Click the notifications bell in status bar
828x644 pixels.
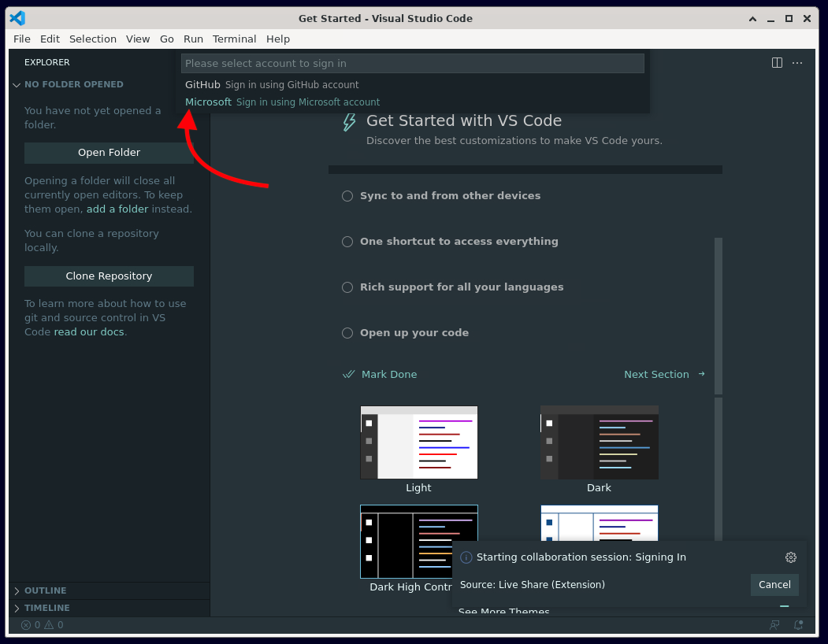798,625
